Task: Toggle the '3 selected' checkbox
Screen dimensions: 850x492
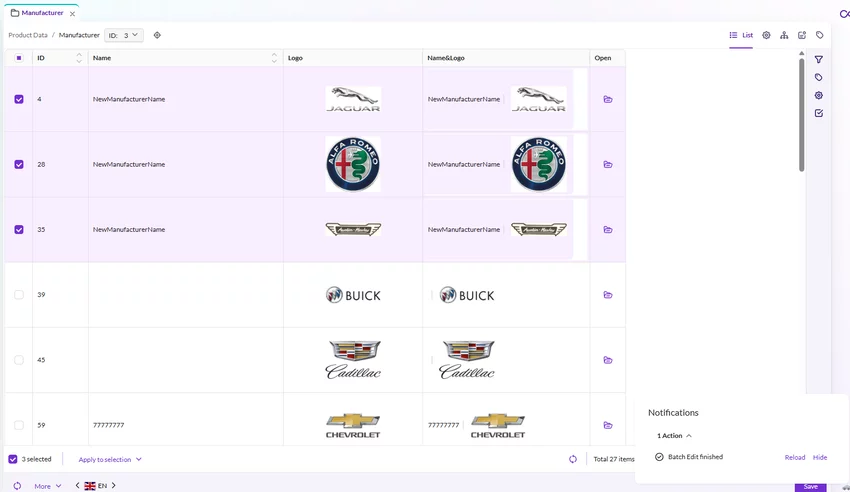Action: (x=13, y=459)
